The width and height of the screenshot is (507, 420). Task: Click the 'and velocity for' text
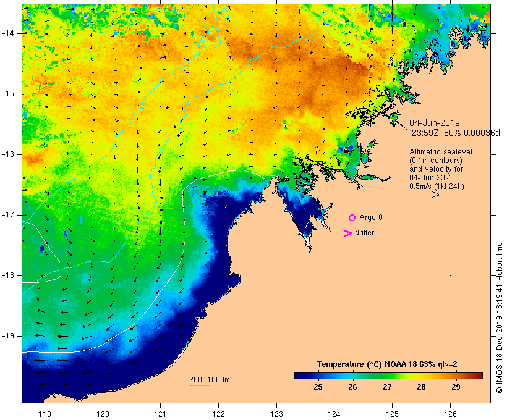436,169
